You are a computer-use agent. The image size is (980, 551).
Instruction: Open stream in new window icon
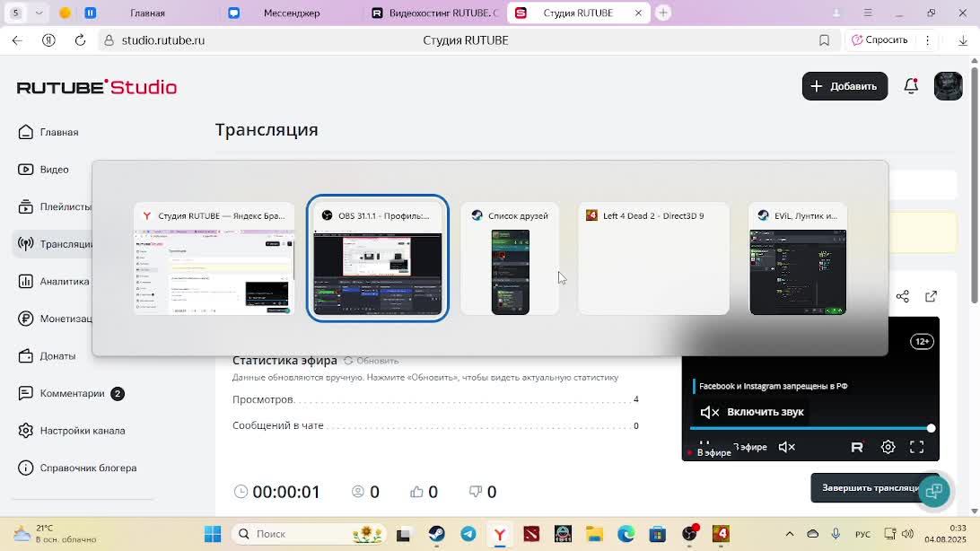[x=932, y=296]
